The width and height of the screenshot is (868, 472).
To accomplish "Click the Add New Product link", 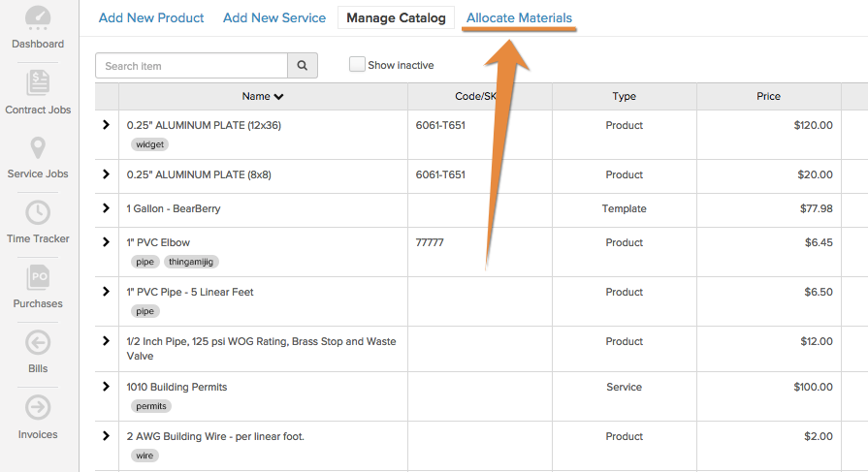I will click(x=151, y=17).
